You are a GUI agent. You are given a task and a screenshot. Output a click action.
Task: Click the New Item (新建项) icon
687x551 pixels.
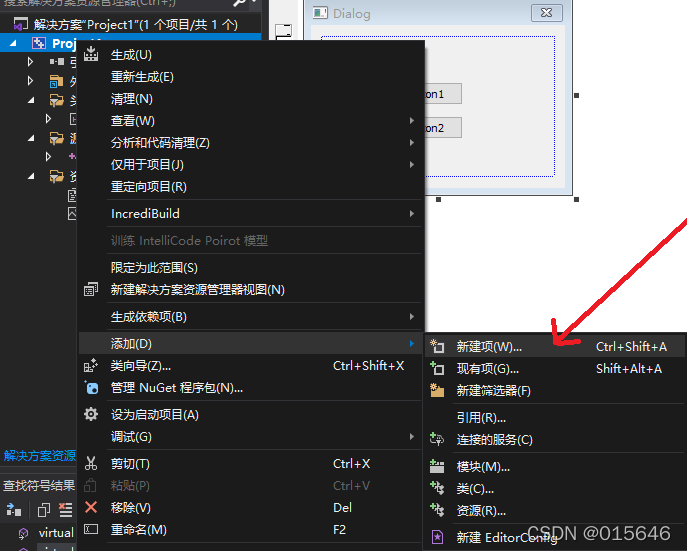click(x=437, y=346)
